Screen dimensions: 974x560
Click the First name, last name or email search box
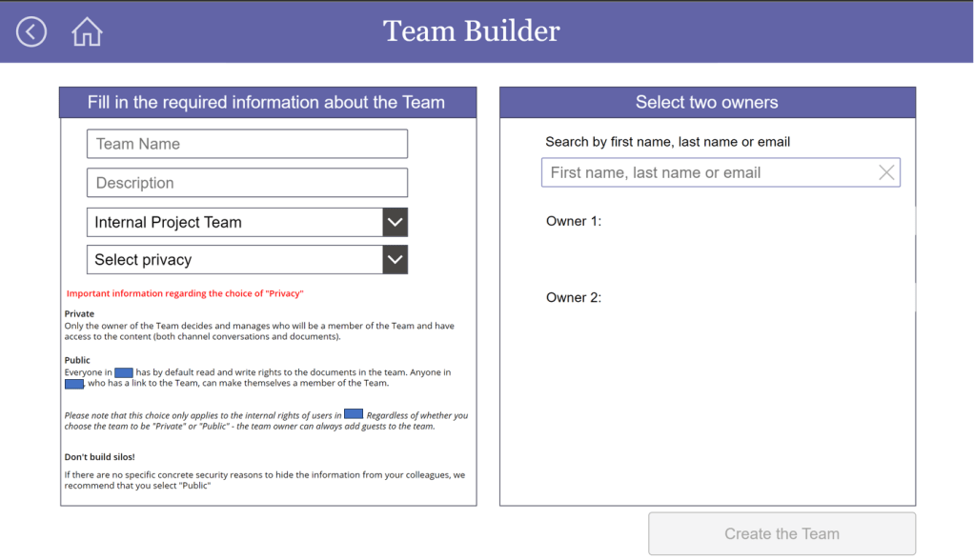coord(705,172)
